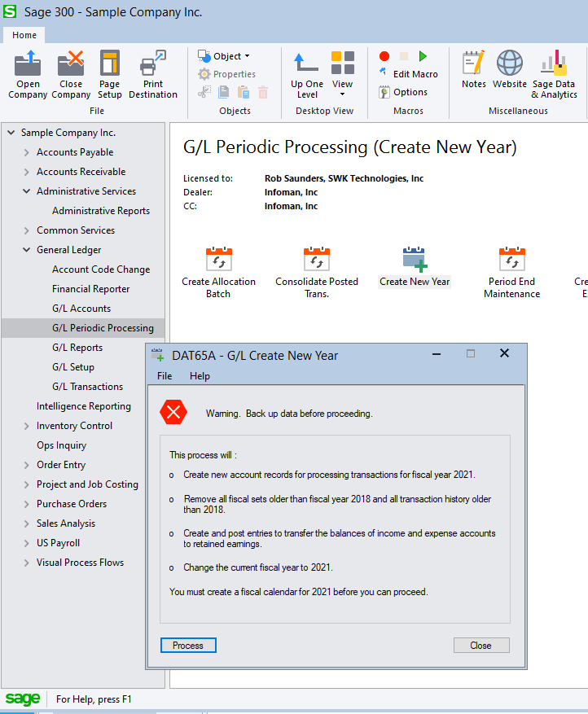The image size is (588, 714).
Task: Run macro with green play icon
Action: [x=423, y=56]
